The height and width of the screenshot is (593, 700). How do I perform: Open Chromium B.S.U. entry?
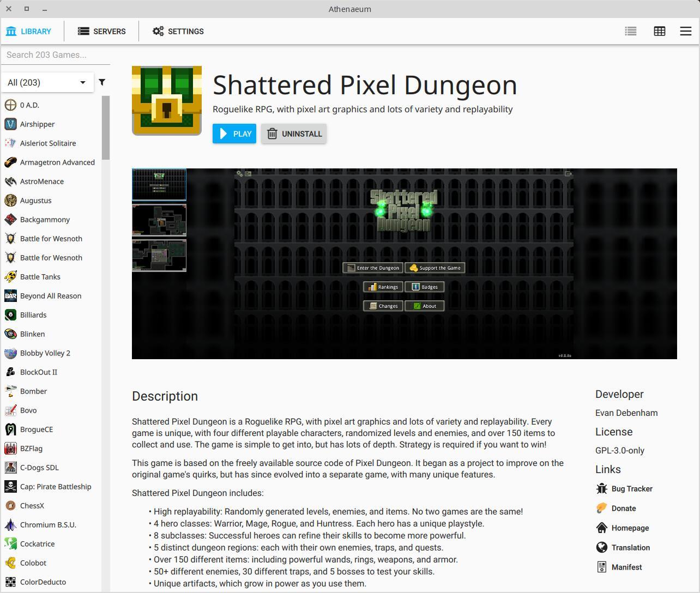coord(51,524)
